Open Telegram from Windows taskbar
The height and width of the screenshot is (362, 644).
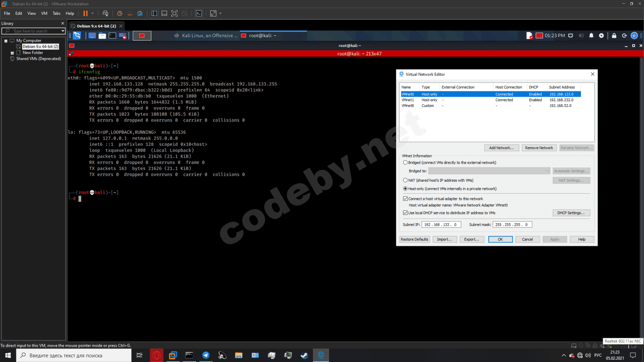tap(206, 355)
